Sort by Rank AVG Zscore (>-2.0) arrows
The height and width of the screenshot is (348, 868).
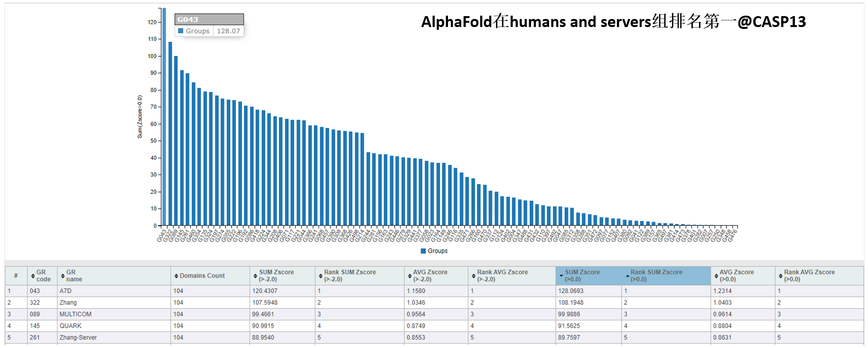[x=473, y=276]
